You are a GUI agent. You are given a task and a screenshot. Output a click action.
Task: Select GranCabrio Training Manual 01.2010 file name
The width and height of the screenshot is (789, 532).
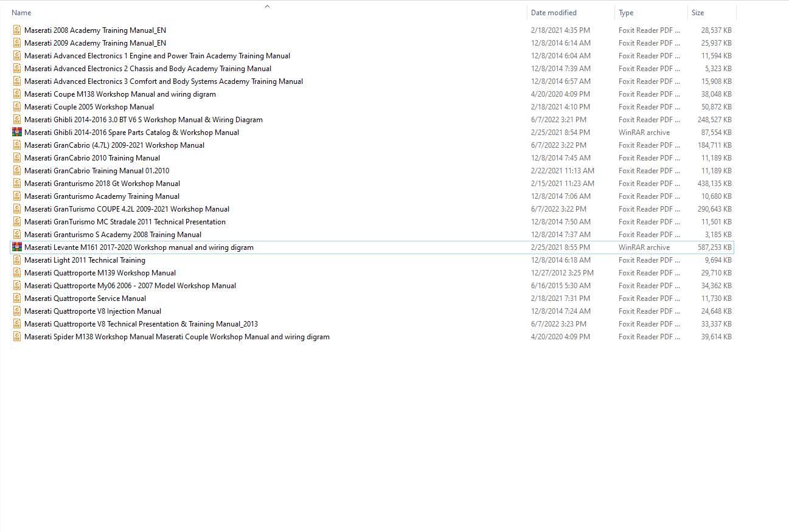click(97, 170)
